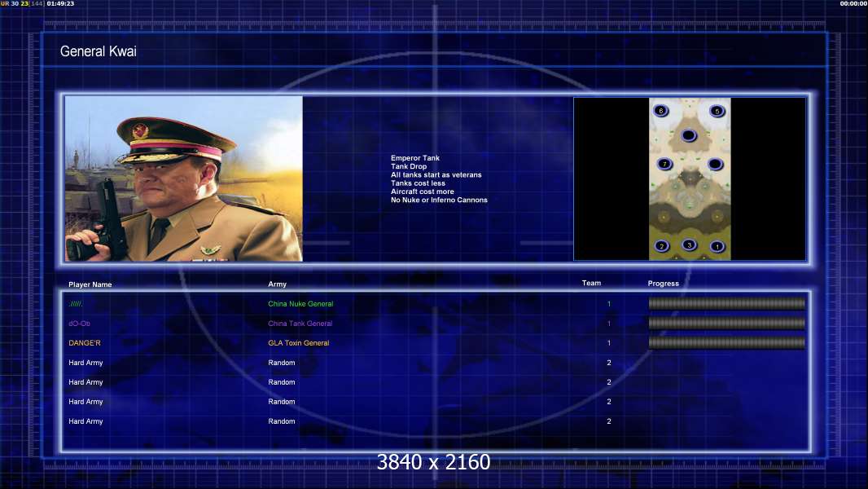Image resolution: width=868 pixels, height=489 pixels.
Task: Click 'Tank Drop' ability text
Action: click(409, 166)
